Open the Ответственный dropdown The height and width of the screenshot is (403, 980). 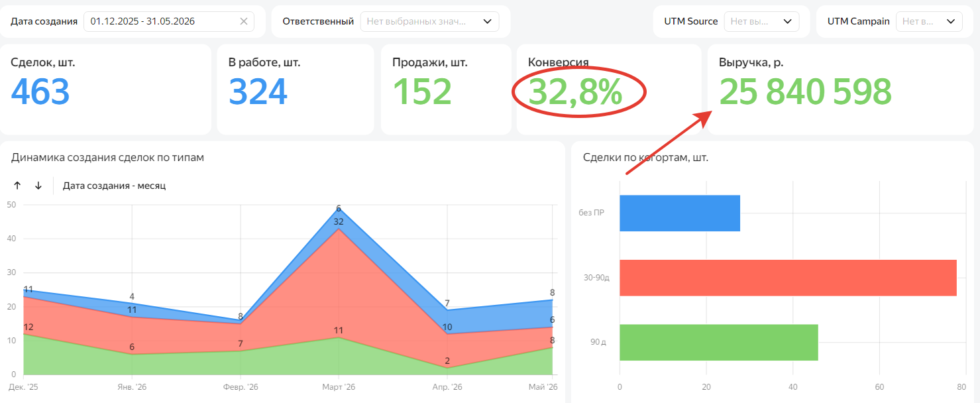click(x=429, y=21)
